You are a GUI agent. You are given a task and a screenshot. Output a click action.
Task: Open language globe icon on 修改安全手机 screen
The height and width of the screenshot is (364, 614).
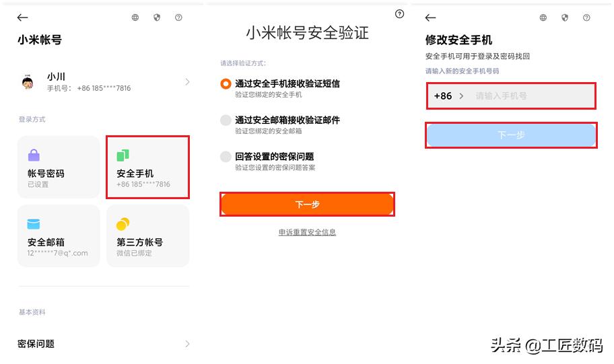point(543,17)
